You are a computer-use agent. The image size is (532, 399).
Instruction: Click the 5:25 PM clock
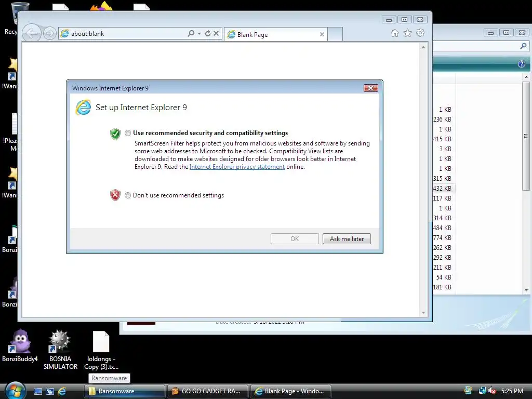pos(512,391)
